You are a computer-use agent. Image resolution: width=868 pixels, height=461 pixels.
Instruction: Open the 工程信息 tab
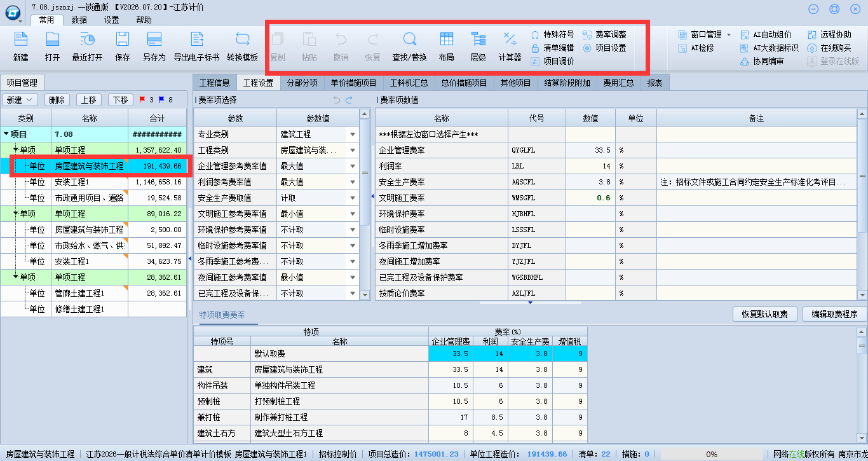(x=215, y=83)
